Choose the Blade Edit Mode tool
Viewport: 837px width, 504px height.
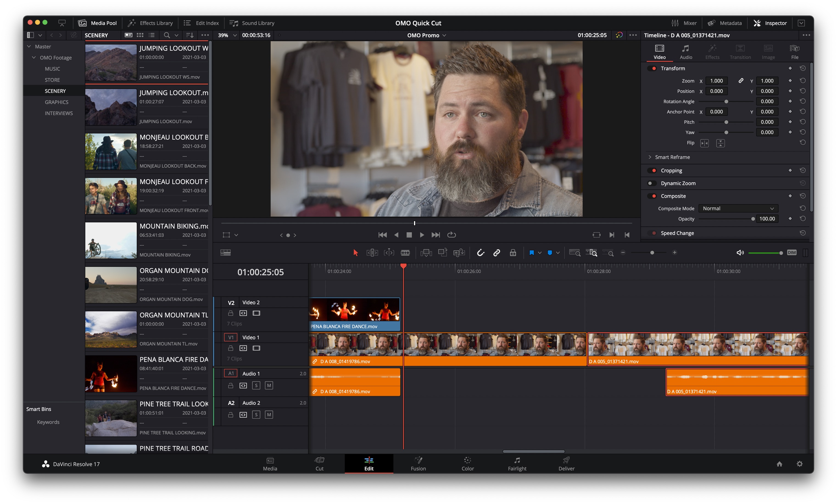[x=405, y=253]
